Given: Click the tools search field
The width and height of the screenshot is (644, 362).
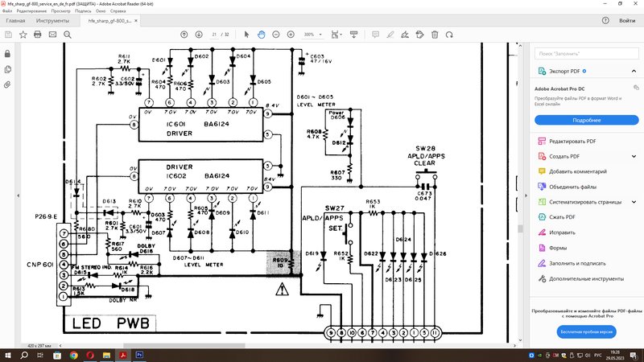Looking at the screenshot, I should (x=587, y=53).
